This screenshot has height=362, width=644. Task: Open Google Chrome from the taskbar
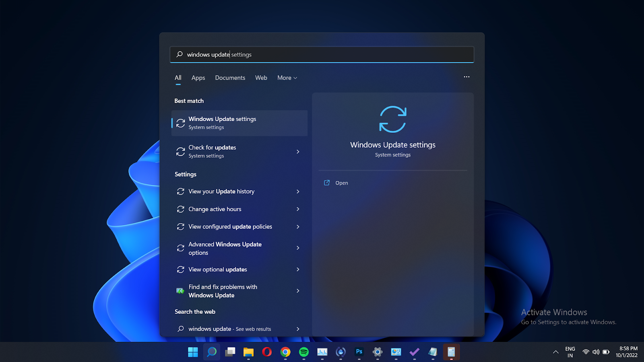click(285, 352)
